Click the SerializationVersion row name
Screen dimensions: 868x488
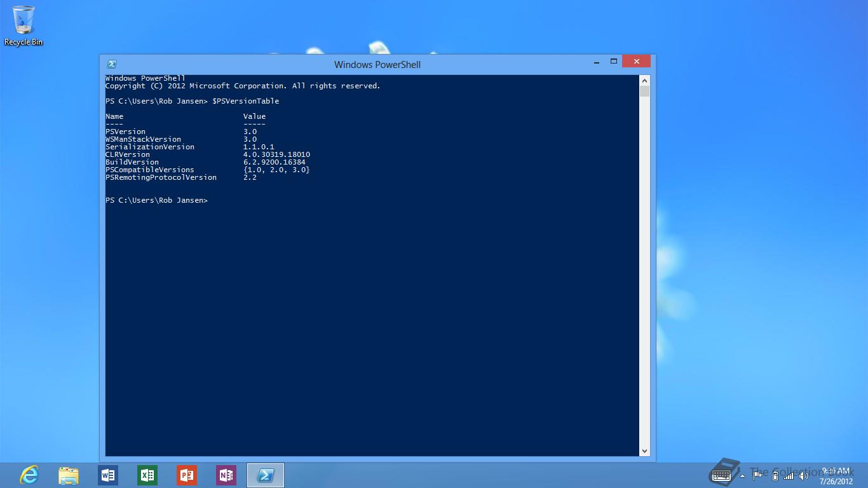coord(150,147)
